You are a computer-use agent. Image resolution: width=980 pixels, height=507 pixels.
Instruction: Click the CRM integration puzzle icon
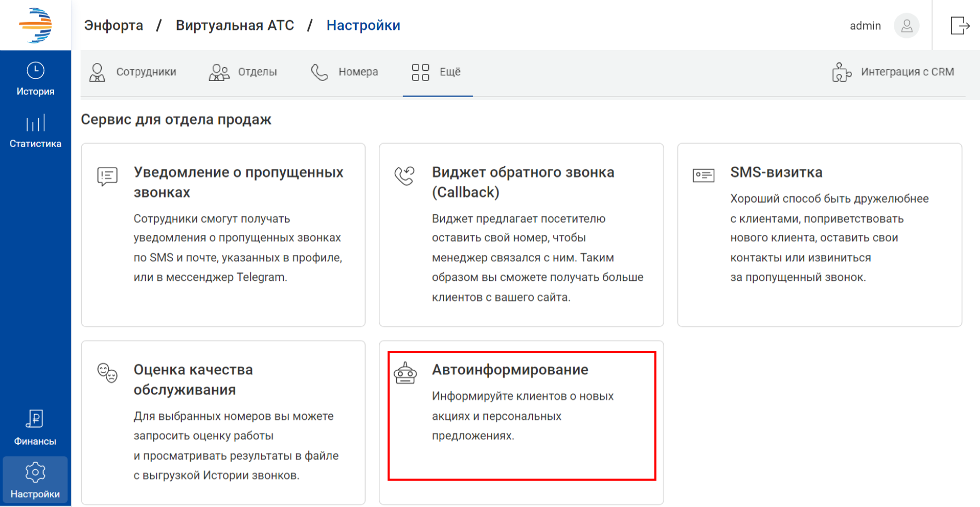(x=842, y=72)
